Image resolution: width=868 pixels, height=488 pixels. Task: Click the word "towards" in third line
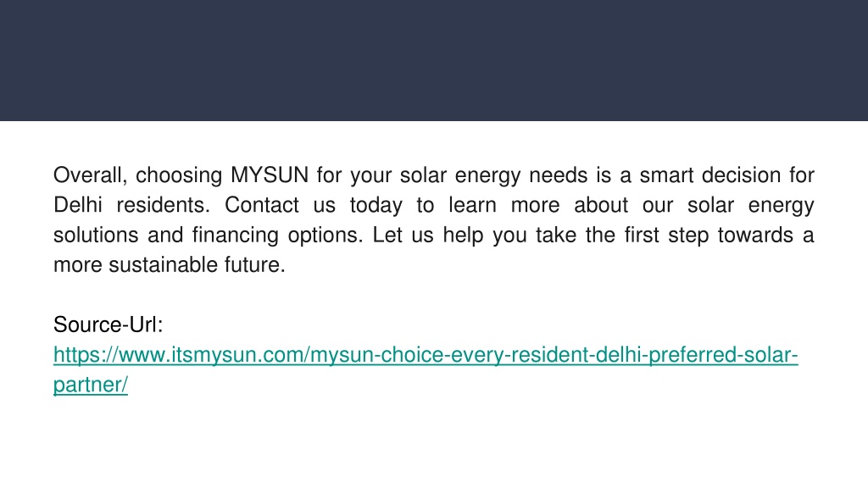pyautogui.click(x=755, y=236)
